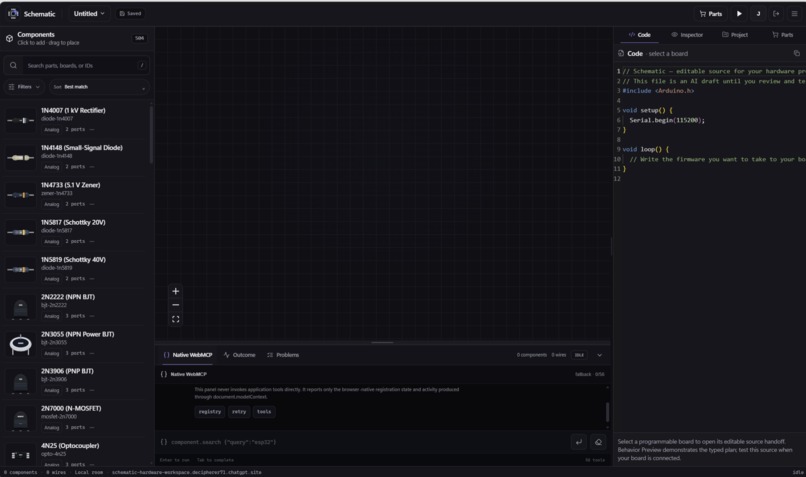Click the file icon beside Code heading
Viewport: 806px width, 477px height.
click(x=621, y=53)
